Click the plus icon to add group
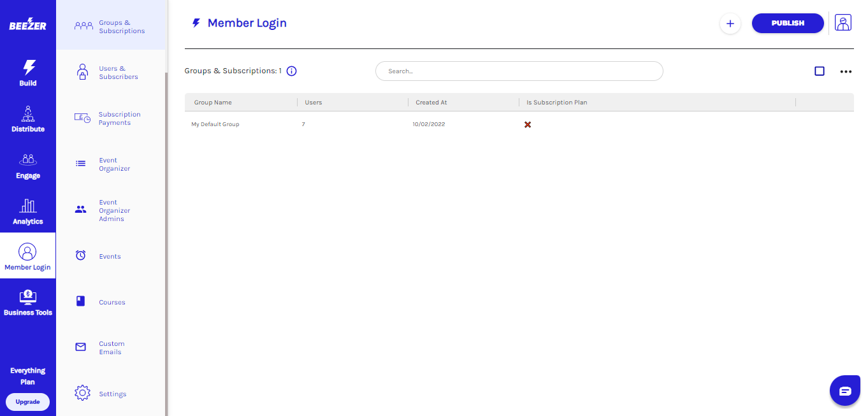Image resolution: width=868 pixels, height=416 pixels. 730,24
